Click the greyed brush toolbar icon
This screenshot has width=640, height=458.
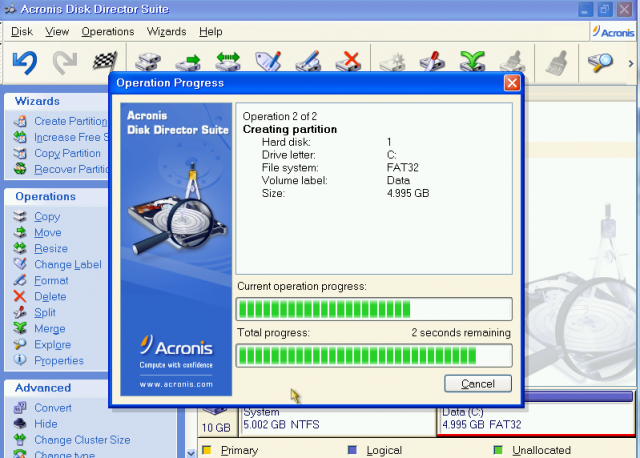tap(557, 62)
